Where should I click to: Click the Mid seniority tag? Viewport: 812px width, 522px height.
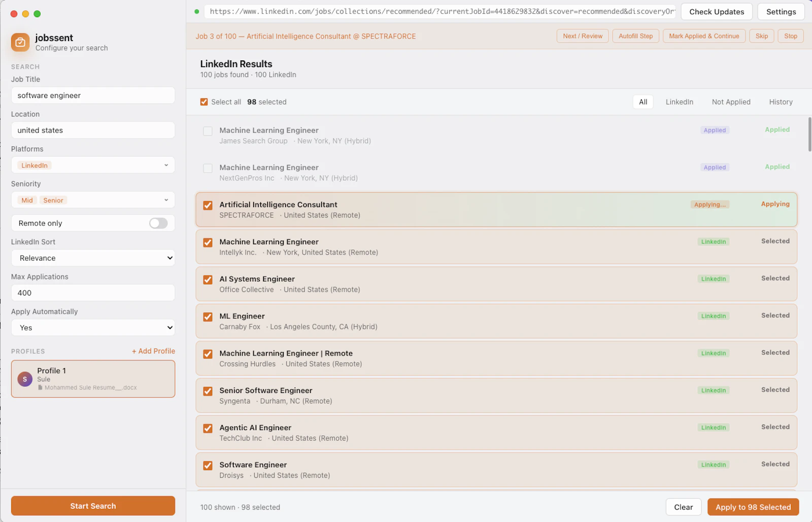click(27, 200)
